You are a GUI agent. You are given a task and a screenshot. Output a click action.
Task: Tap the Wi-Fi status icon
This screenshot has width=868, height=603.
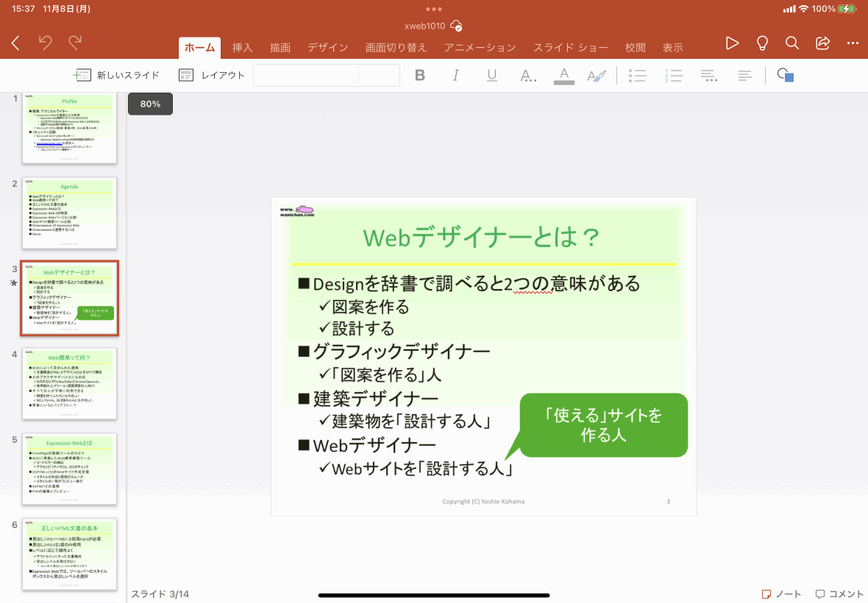tap(803, 9)
